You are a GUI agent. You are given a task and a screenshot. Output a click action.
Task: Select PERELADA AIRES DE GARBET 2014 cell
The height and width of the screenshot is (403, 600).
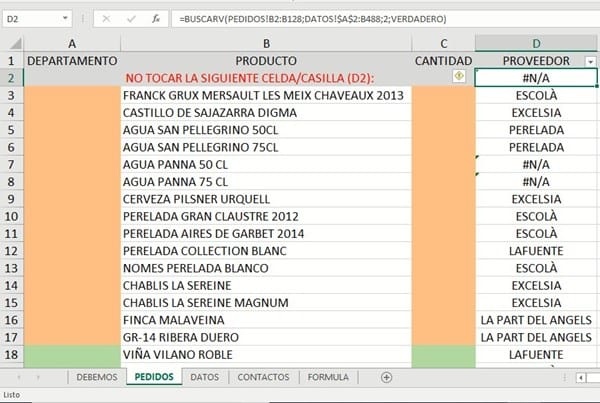coord(266,233)
